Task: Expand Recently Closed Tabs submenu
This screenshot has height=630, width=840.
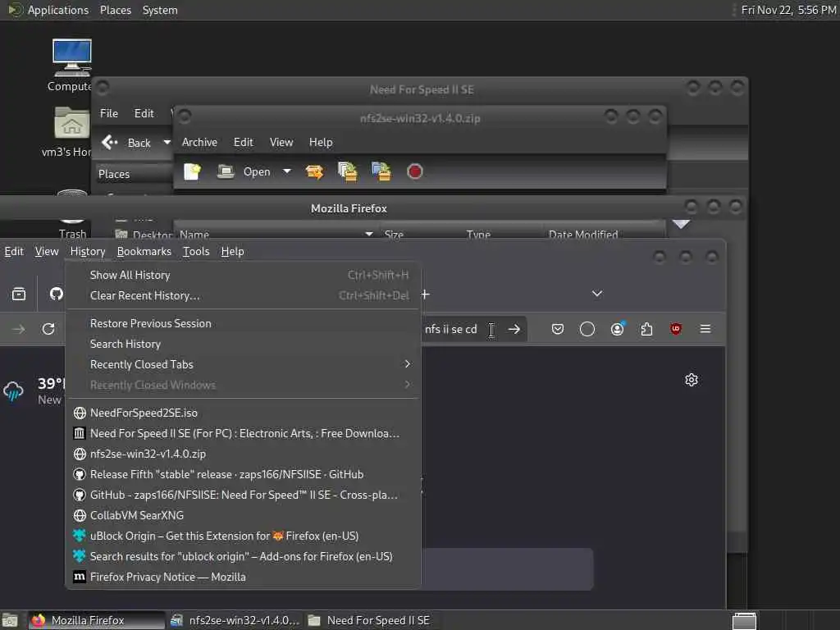Action: click(243, 363)
